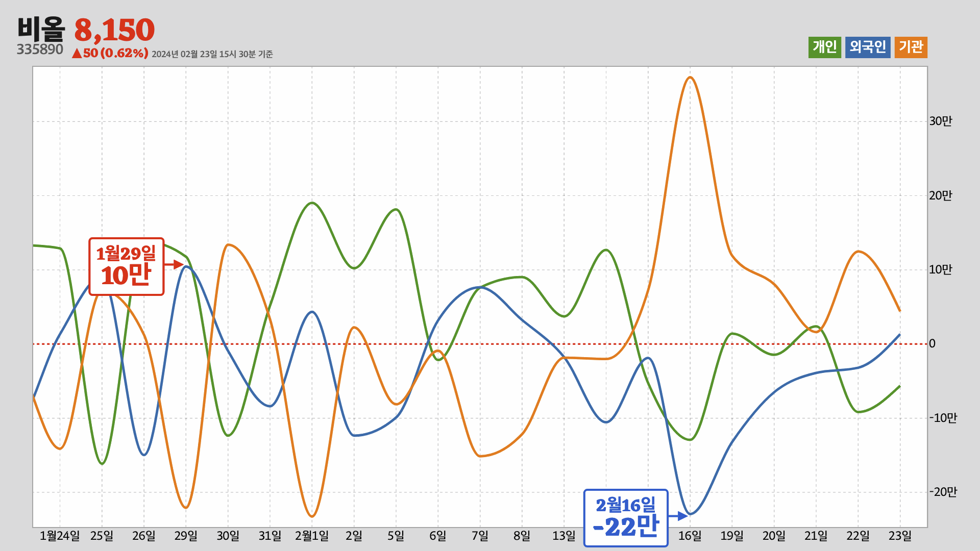Click the 16일 x-axis label
This screenshot has width=980, height=551.
point(690,536)
